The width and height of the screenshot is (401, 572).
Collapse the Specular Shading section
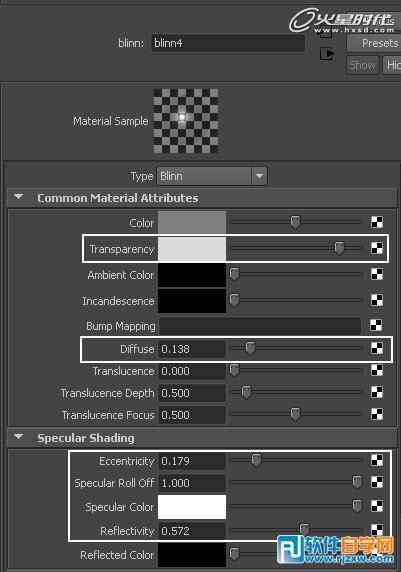pos(19,437)
